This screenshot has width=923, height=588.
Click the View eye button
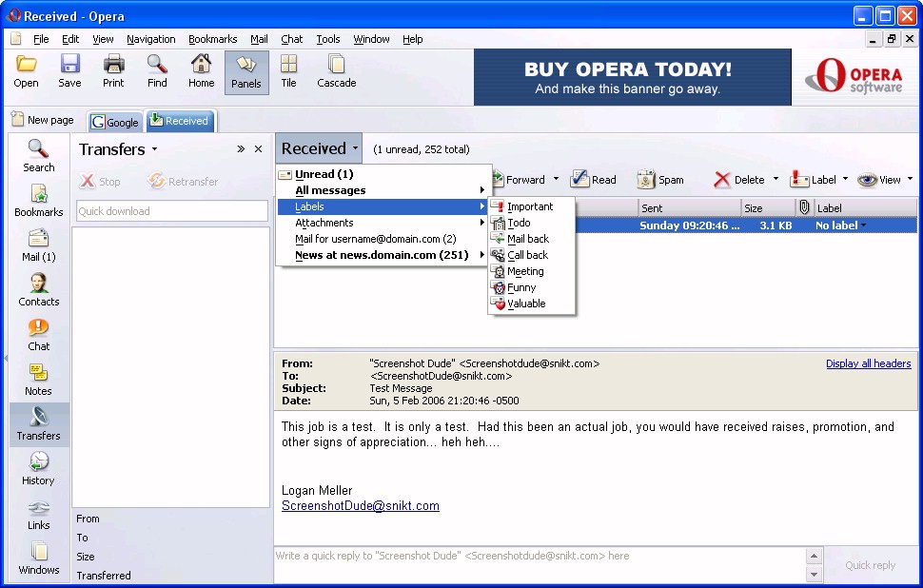click(879, 180)
